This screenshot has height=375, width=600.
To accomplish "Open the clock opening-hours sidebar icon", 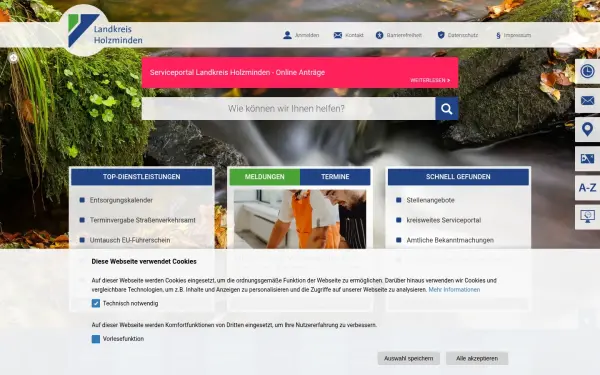I will (587, 71).
